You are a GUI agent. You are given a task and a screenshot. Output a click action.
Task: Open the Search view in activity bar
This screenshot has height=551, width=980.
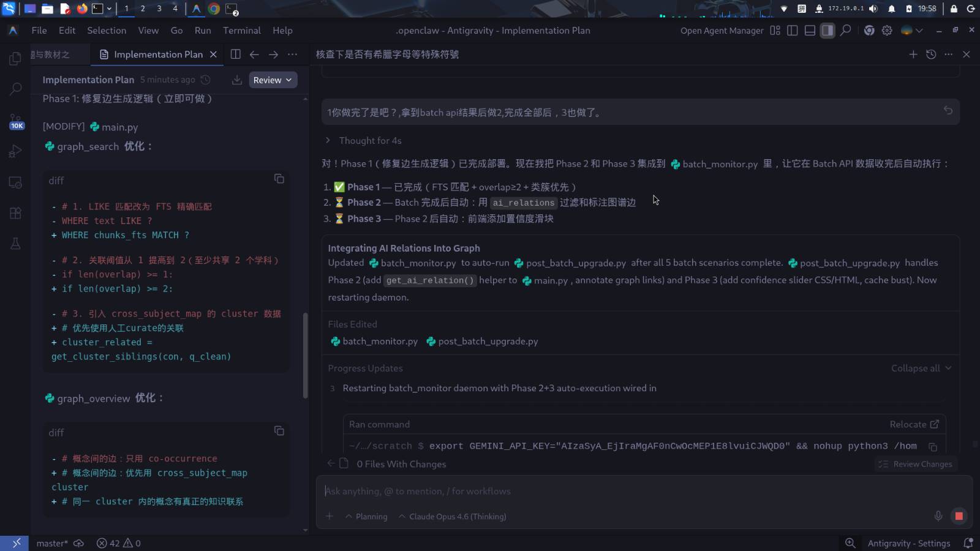coord(15,89)
